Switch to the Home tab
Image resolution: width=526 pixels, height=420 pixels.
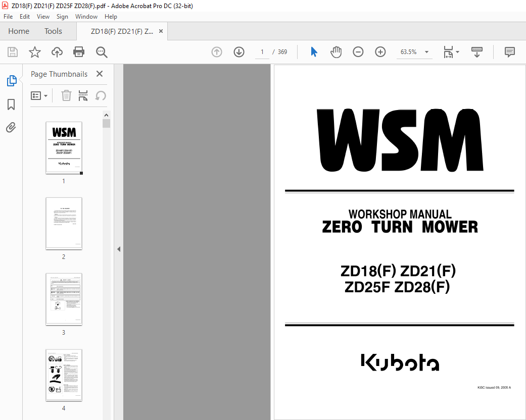tap(19, 31)
